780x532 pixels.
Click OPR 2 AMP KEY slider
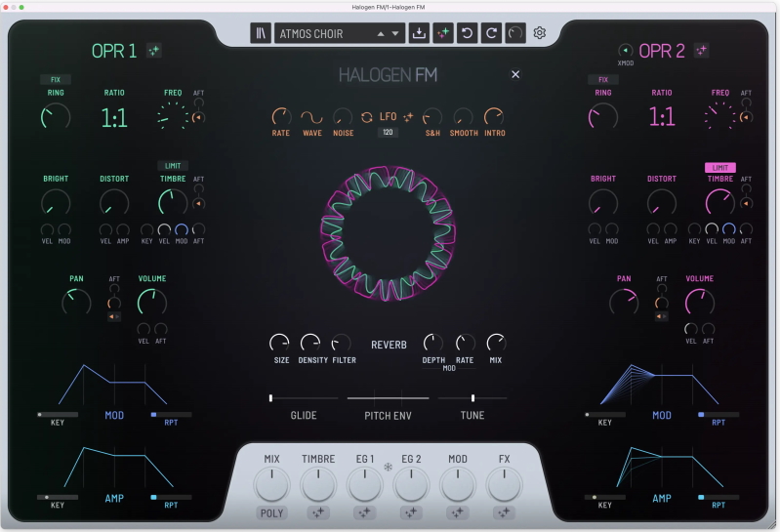click(605, 497)
